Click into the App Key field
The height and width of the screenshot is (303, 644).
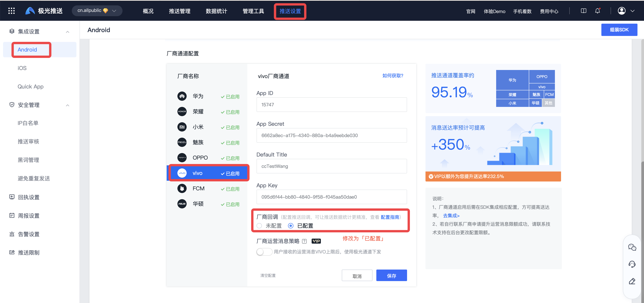coord(331,197)
